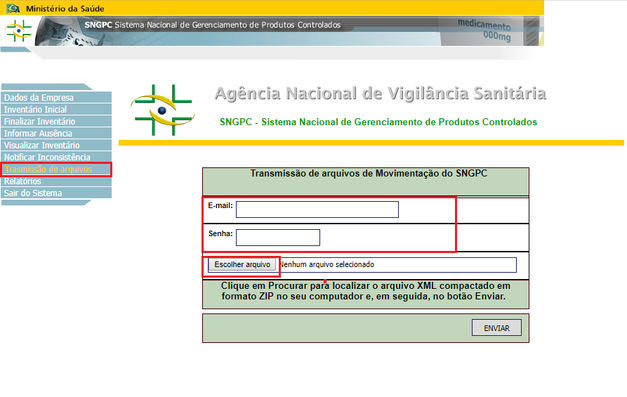Click the Ministério da Saúde header text
The image size is (627, 397).
pyautogui.click(x=65, y=8)
